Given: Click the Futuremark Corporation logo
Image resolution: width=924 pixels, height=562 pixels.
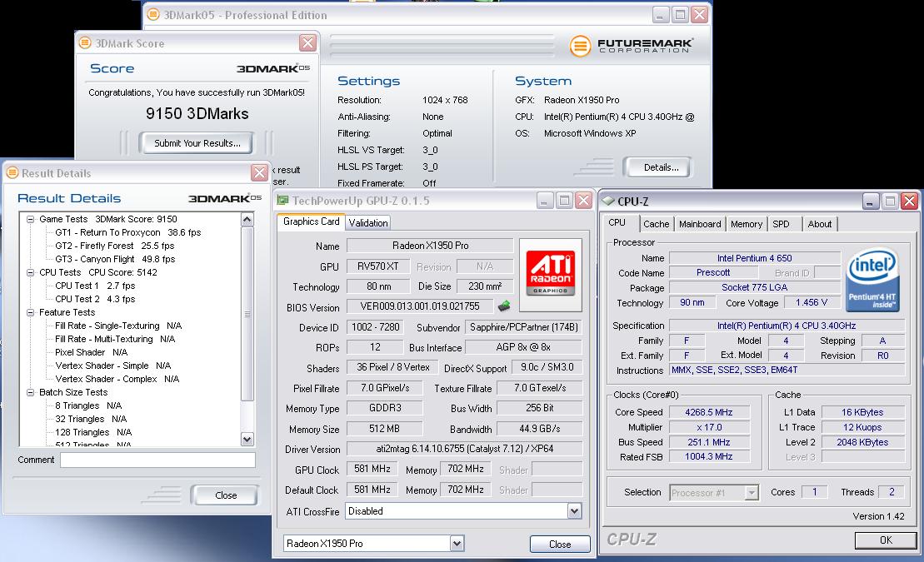Looking at the screenshot, I should [631, 45].
